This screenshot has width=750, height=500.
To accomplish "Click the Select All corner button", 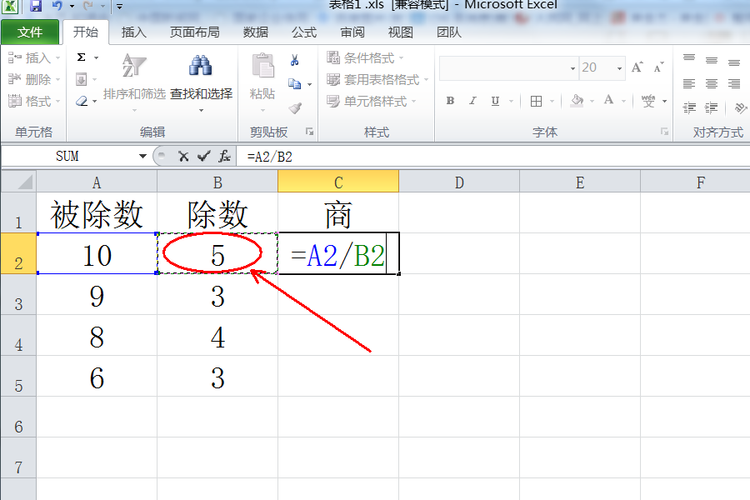I will coord(19,182).
